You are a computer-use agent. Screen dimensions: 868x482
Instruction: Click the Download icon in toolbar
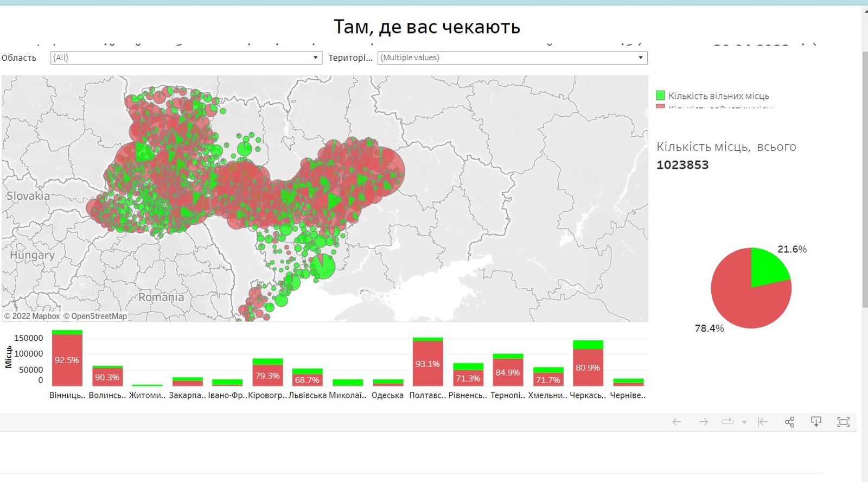click(x=816, y=422)
